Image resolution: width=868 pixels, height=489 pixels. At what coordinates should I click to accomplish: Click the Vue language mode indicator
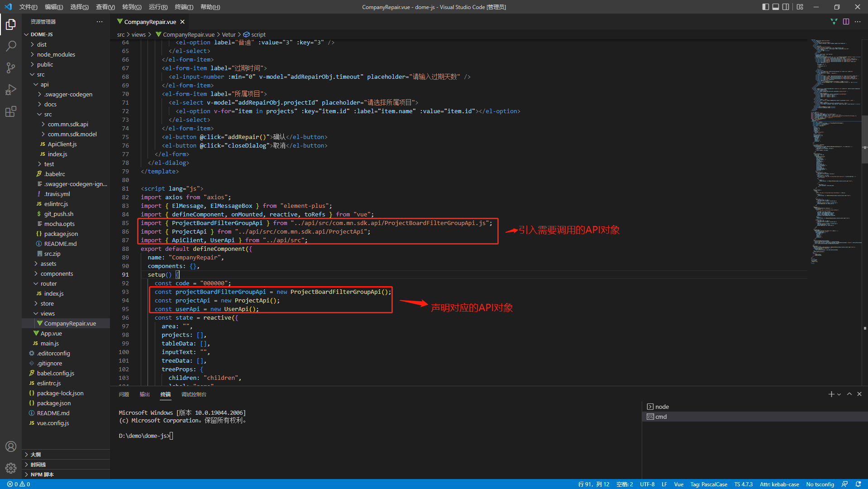click(678, 484)
